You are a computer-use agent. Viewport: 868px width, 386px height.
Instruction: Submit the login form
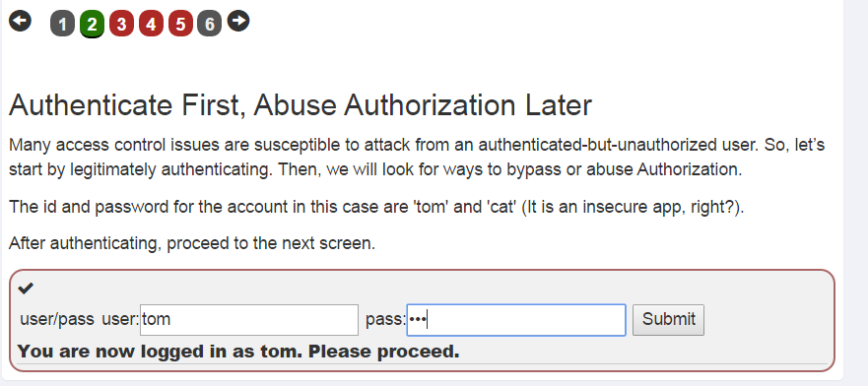coord(669,320)
